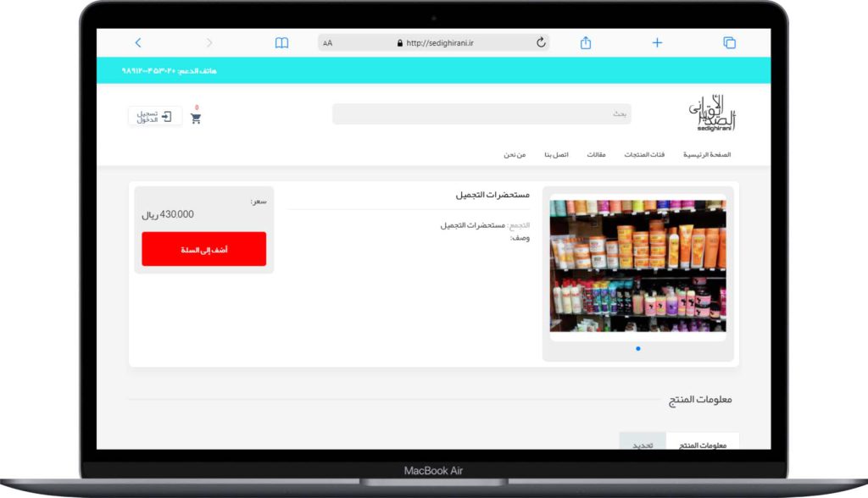The height and width of the screenshot is (498, 868).
Task: Open فئات المنتجات categories menu
Action: 644,155
